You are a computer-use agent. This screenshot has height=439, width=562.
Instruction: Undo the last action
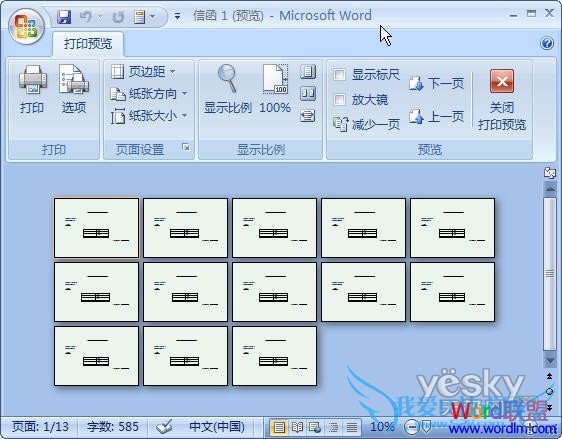pyautogui.click(x=85, y=17)
